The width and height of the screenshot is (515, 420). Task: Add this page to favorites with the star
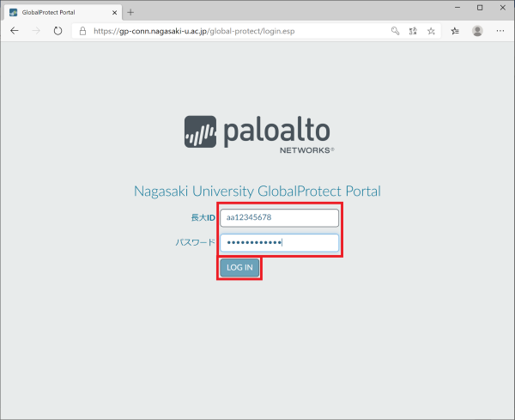[431, 30]
